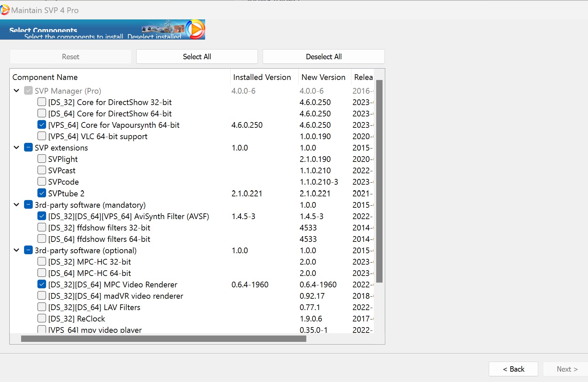Toggle SVP extensions group checkbox
The image size is (588, 382).
click(x=28, y=148)
